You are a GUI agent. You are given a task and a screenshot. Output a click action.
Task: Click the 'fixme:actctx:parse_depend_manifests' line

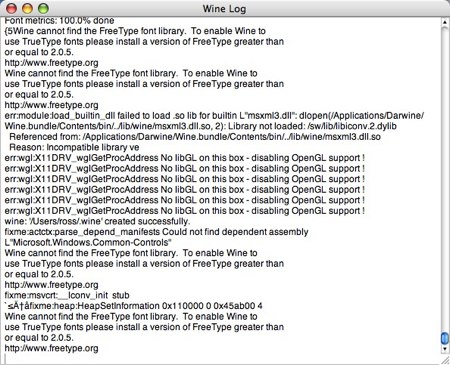156,232
